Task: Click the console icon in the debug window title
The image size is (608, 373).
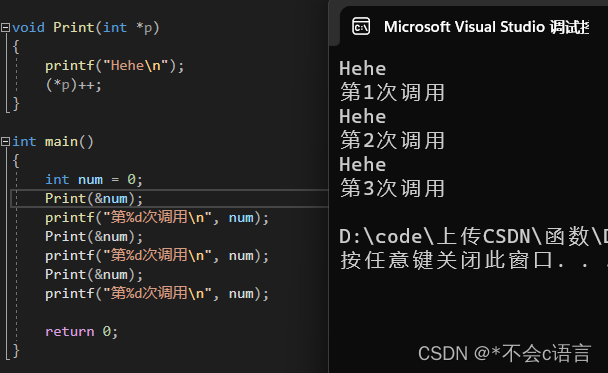Action: coord(361,27)
